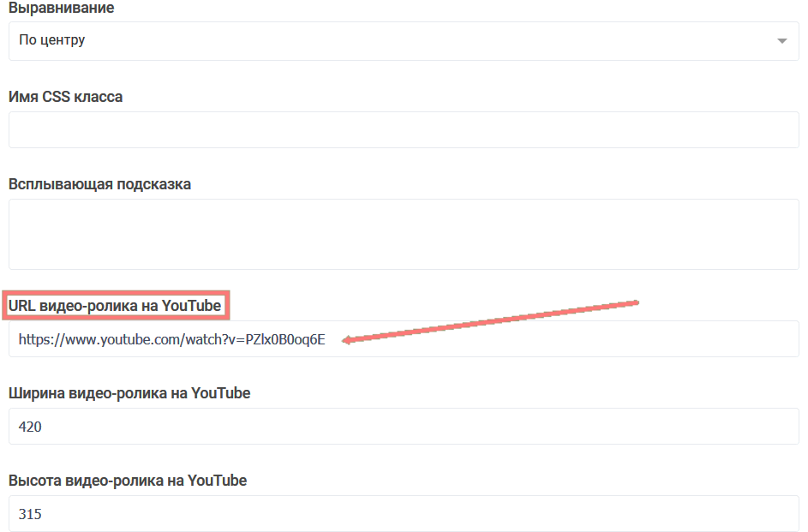Image resolution: width=808 pixels, height=532 pixels.
Task: Click the 420 value in the width field
Action: click(30, 427)
